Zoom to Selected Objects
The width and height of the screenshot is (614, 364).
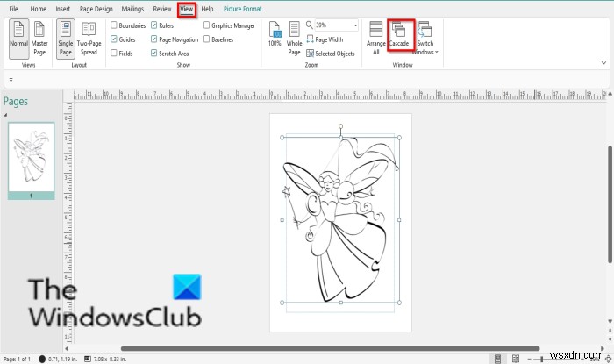[x=330, y=54]
